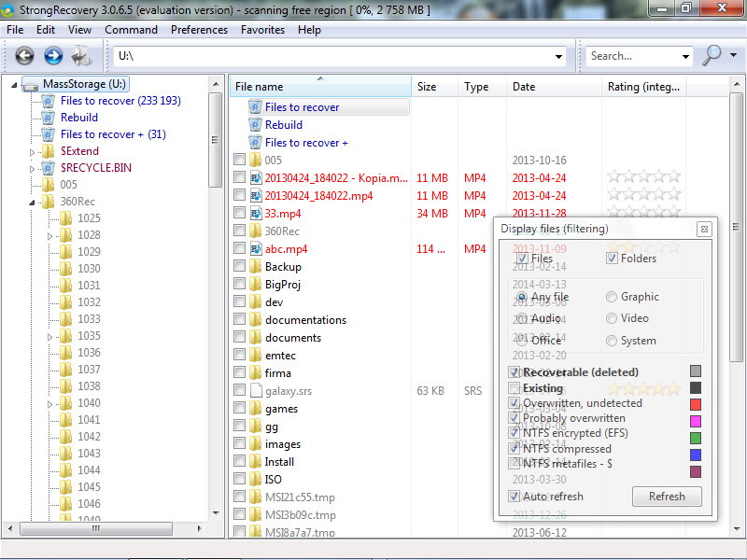Click the galaxy.srs file icon
The width and height of the screenshot is (747, 560).
(255, 391)
